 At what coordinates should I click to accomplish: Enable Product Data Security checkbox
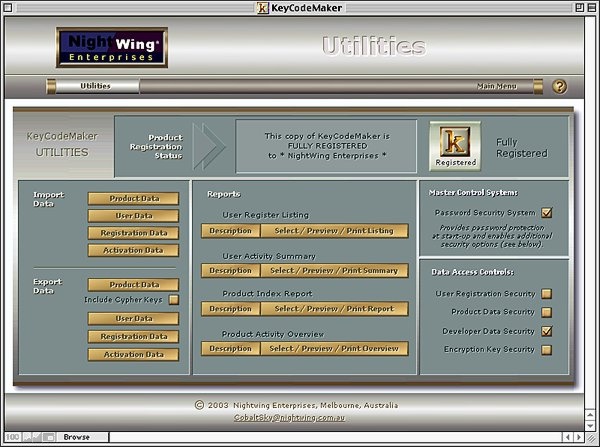pos(546,312)
